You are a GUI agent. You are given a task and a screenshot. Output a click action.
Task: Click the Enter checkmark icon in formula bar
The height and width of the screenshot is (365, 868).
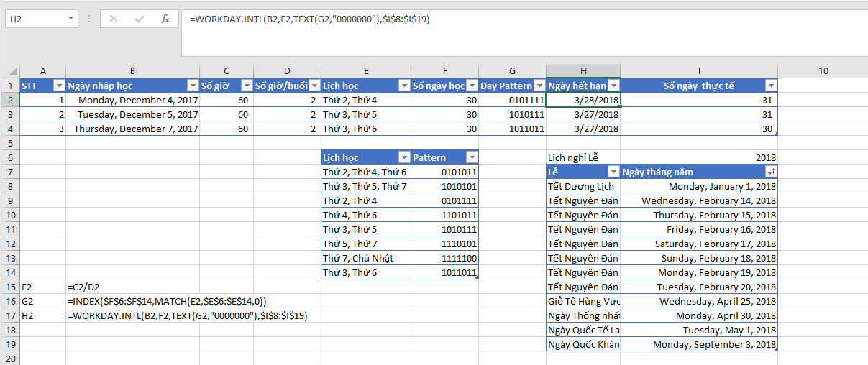(x=140, y=19)
